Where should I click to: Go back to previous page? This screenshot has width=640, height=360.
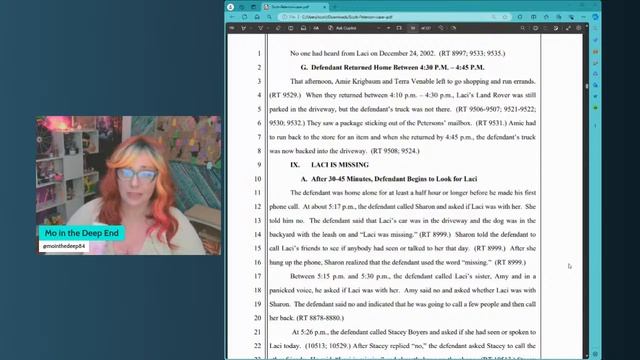point(232,17)
